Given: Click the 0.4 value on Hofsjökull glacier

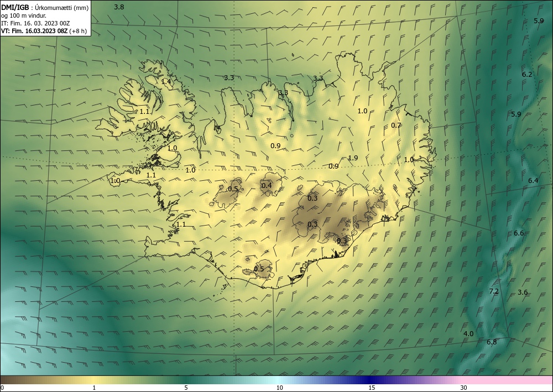Looking at the screenshot, I should coord(267,185).
